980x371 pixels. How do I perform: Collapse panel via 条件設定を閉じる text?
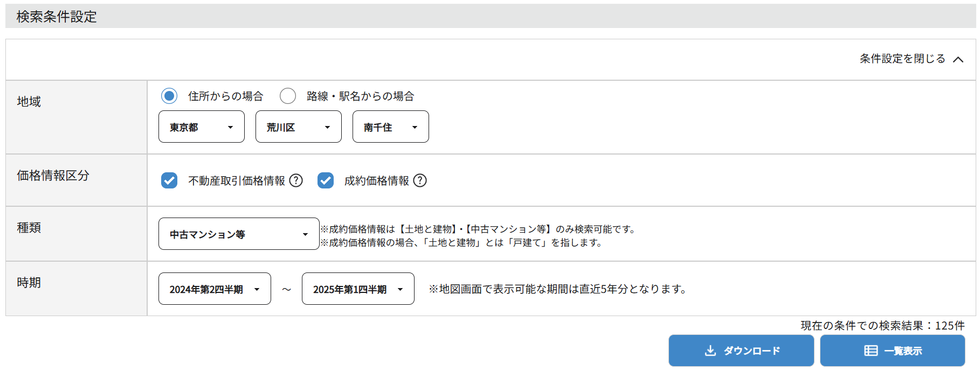[x=902, y=59]
